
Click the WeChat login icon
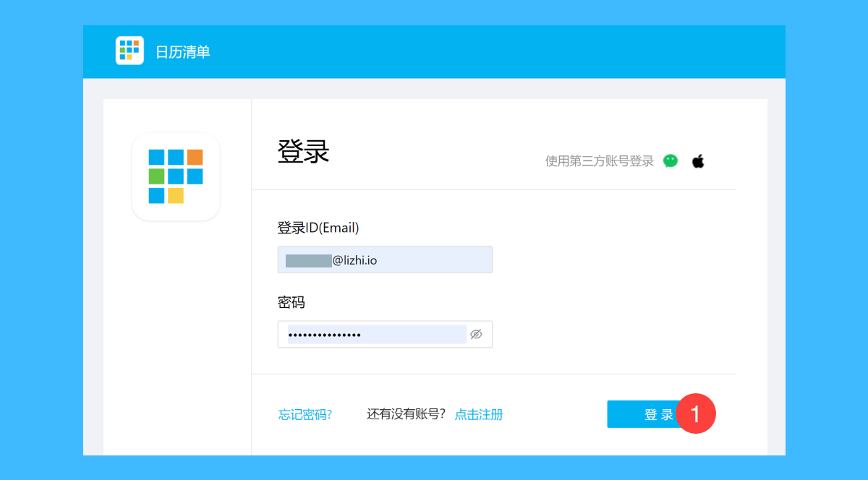point(671,161)
